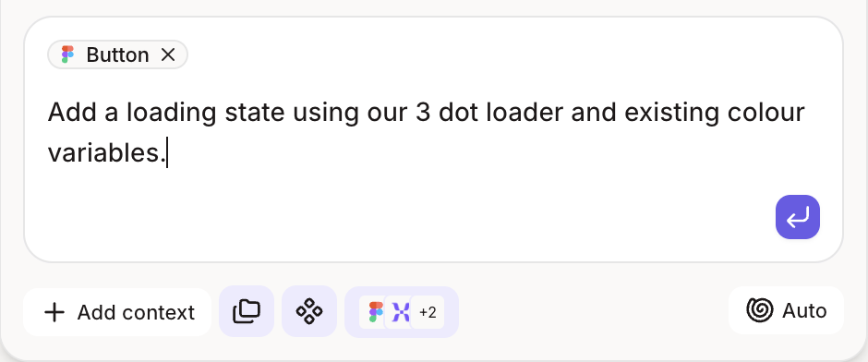
Task: Send the prompt with the purple arrow
Action: 797,217
